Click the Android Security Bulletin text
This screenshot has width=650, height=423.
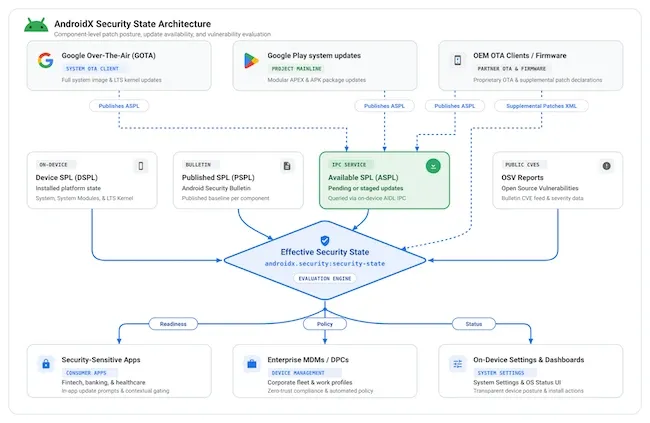coord(216,188)
